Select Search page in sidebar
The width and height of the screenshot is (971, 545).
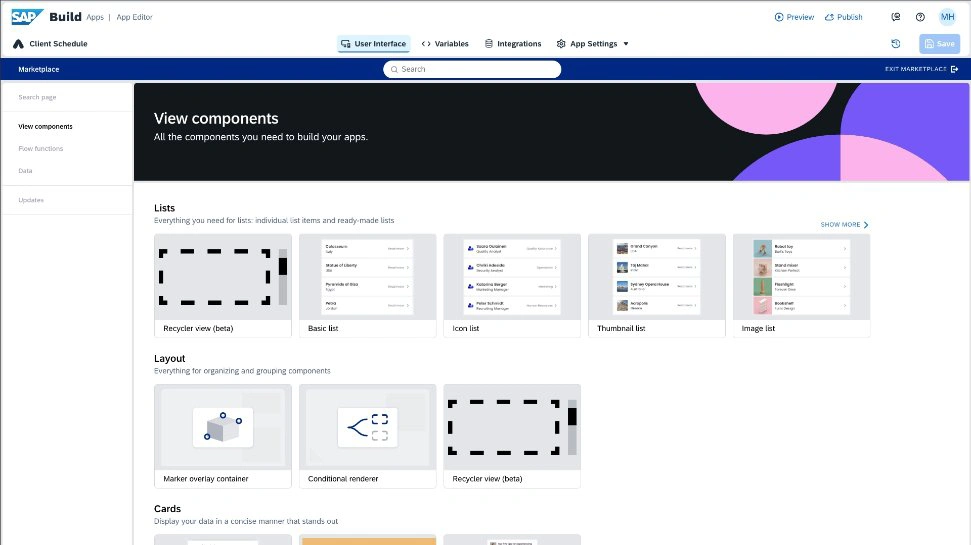click(x=37, y=97)
